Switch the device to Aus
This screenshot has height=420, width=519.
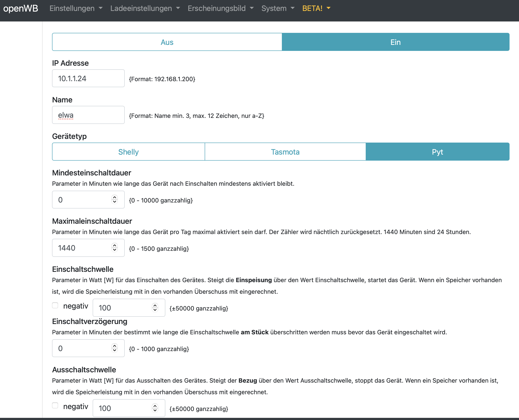tap(167, 42)
